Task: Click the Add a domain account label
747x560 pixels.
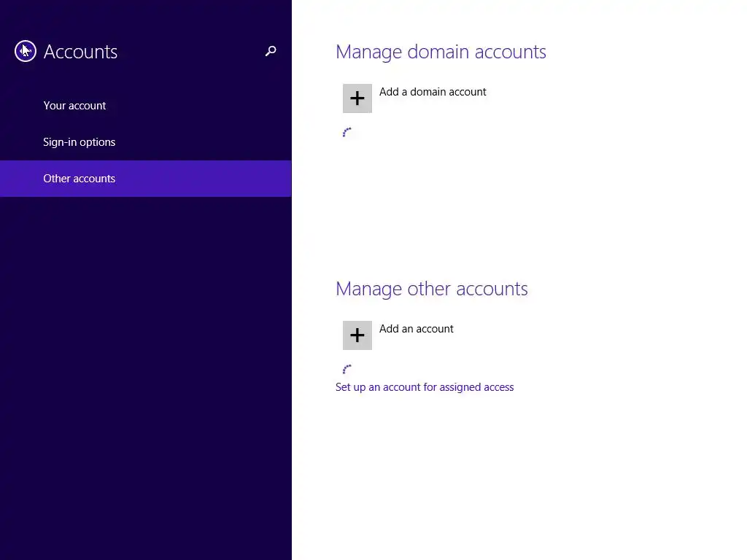Action: 433,92
